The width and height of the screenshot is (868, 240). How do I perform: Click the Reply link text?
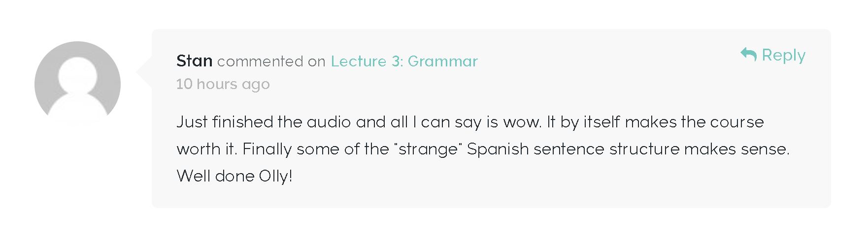tap(783, 55)
